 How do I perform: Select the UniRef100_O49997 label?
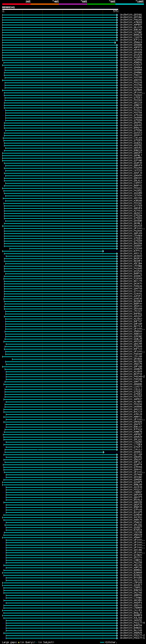click(x=131, y=246)
